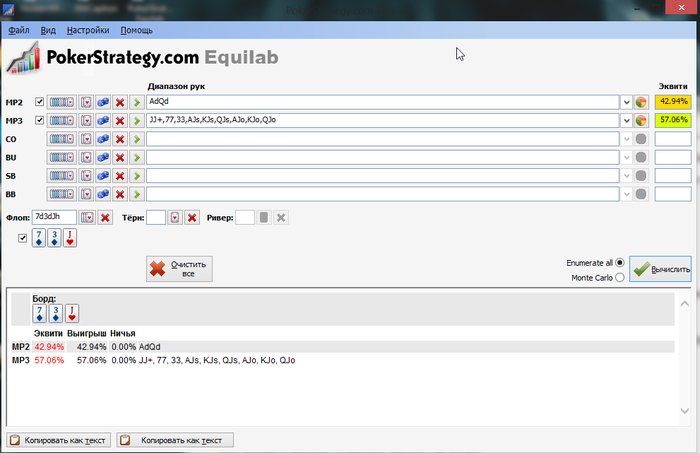700x453 pixels.
Task: Click results scrollbar down arrow
Action: coord(684,411)
